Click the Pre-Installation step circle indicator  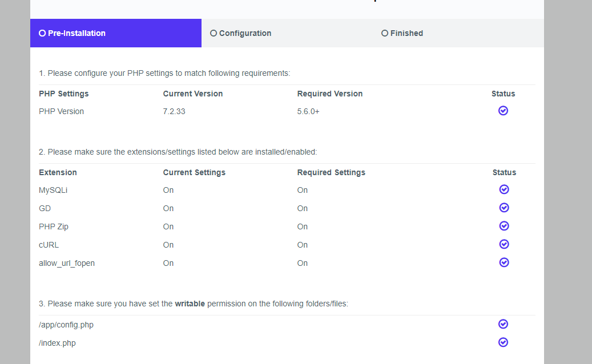click(42, 33)
